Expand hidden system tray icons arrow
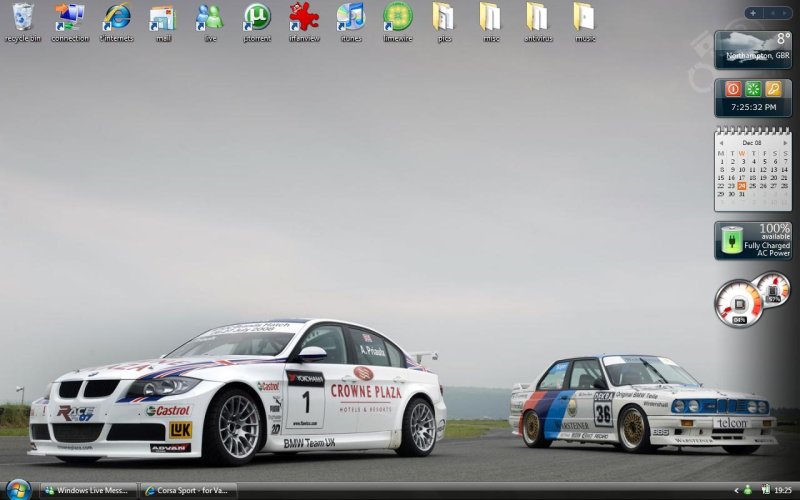The image size is (800, 500). click(x=736, y=490)
